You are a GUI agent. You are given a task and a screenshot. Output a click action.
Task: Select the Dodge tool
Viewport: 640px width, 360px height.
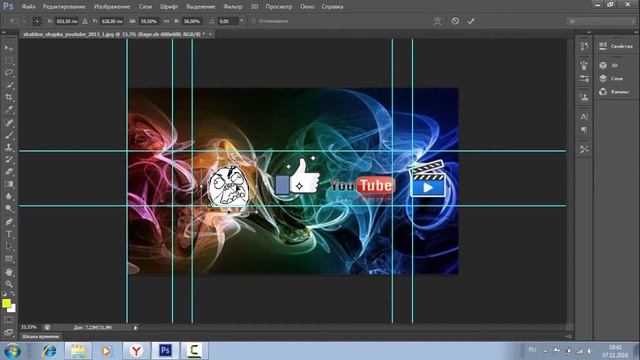(9, 209)
